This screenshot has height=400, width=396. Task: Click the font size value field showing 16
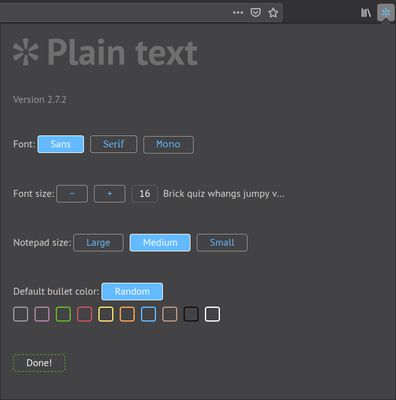(x=145, y=194)
